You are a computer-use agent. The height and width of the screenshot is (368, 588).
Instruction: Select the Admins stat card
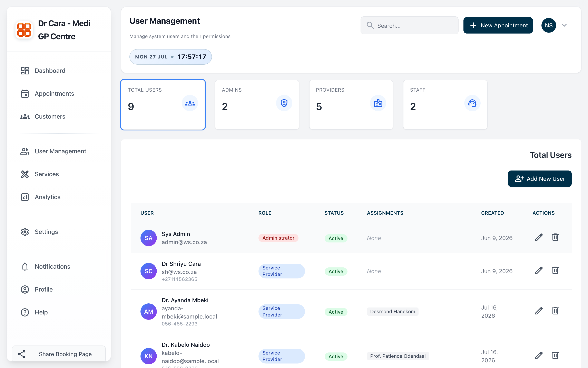tap(257, 105)
